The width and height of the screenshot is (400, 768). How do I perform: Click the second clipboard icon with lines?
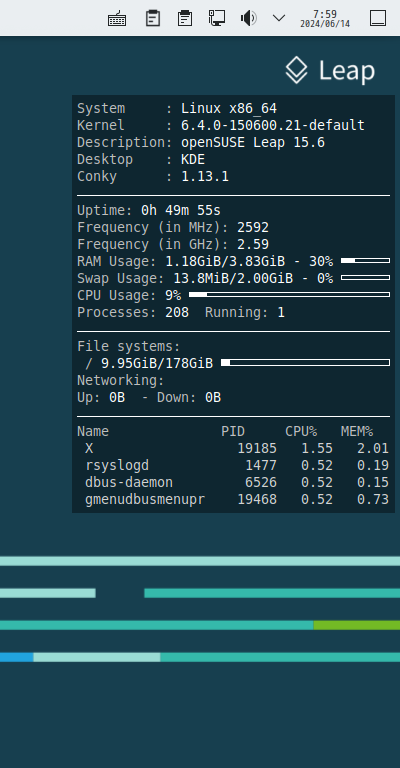click(x=185, y=18)
